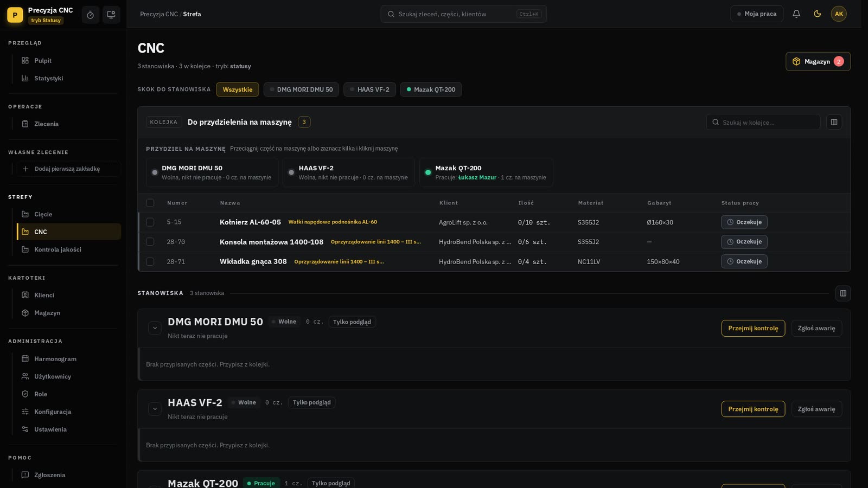This screenshot has height=488, width=868.
Task: Open Klienci in the sidebar
Action: point(69,296)
